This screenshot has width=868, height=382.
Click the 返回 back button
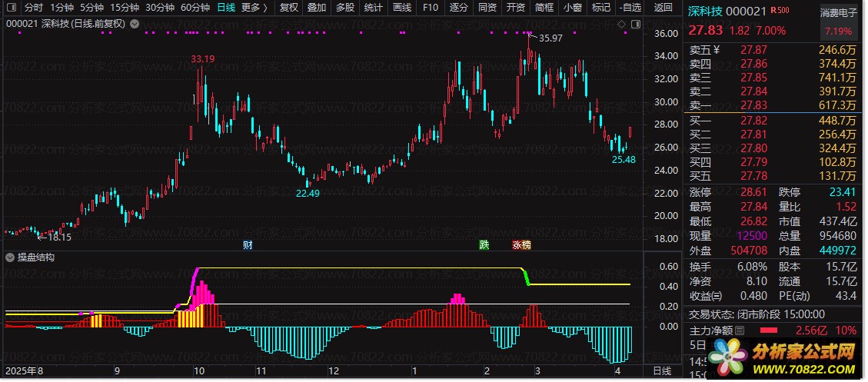tap(663, 8)
